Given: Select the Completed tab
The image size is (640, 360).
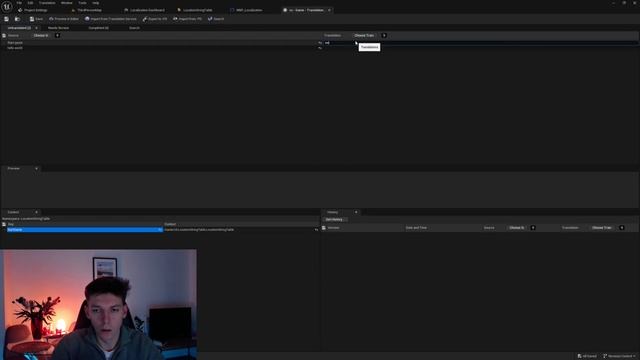Looking at the screenshot, I should [x=98, y=28].
